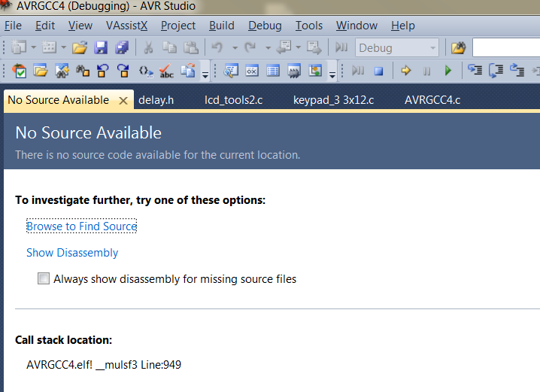Click the New Project toolbar icon
540x392 pixels.
[18, 47]
